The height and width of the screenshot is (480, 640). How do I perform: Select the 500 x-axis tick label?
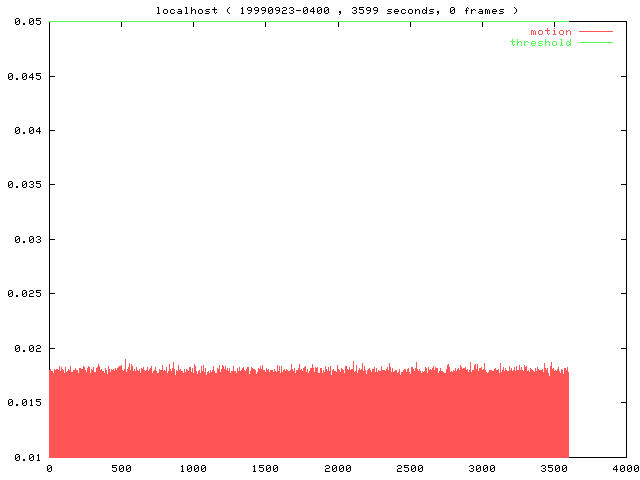(x=121, y=469)
